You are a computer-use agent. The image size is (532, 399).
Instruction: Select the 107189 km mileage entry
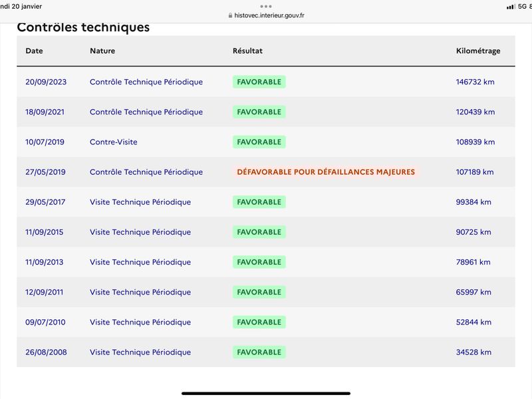475,172
